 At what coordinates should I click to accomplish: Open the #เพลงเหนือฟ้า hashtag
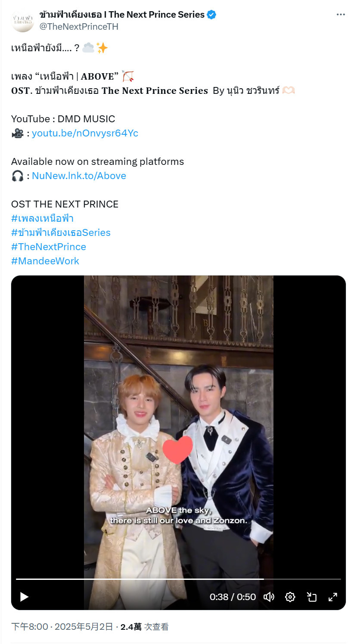pos(42,218)
